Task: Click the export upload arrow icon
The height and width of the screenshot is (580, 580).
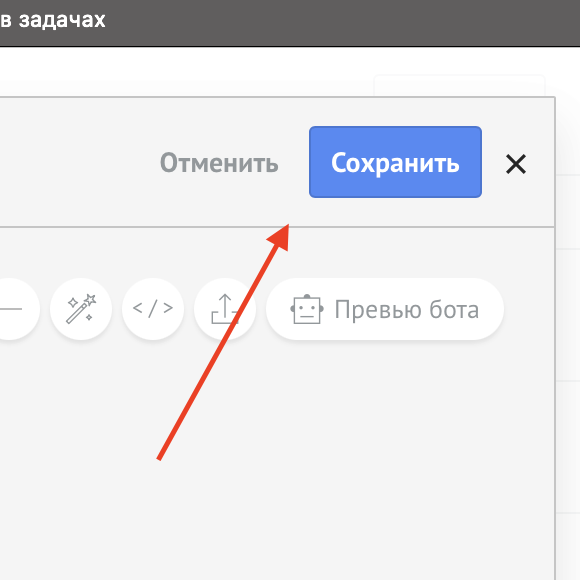Action: [225, 309]
